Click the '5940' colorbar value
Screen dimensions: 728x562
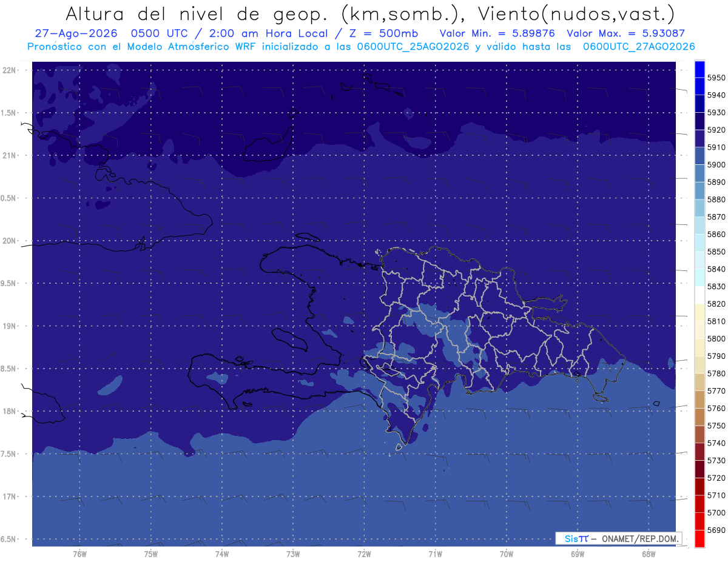coord(716,95)
